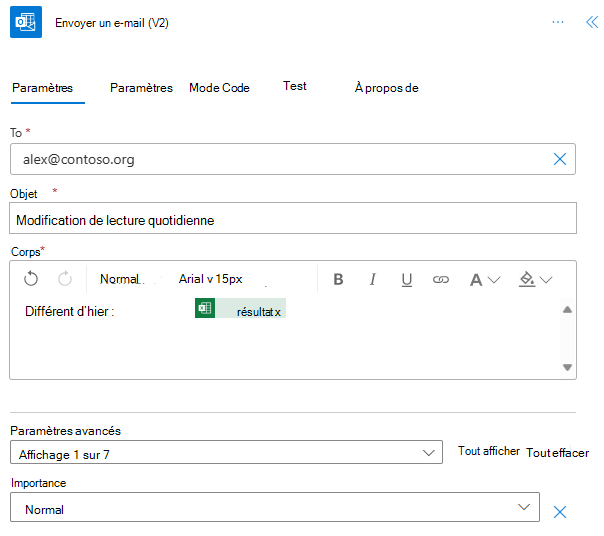Undo last edit in body editor
604x536 pixels.
pos(31,279)
